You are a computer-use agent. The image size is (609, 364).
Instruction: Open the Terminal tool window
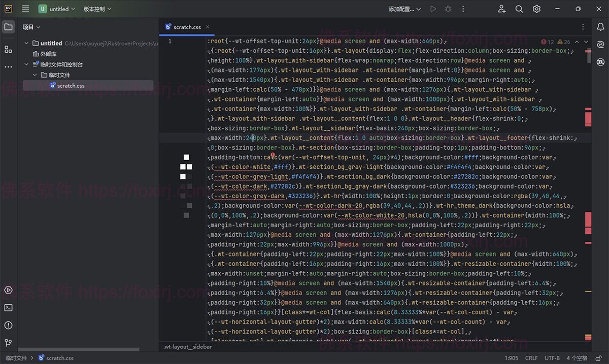8,307
